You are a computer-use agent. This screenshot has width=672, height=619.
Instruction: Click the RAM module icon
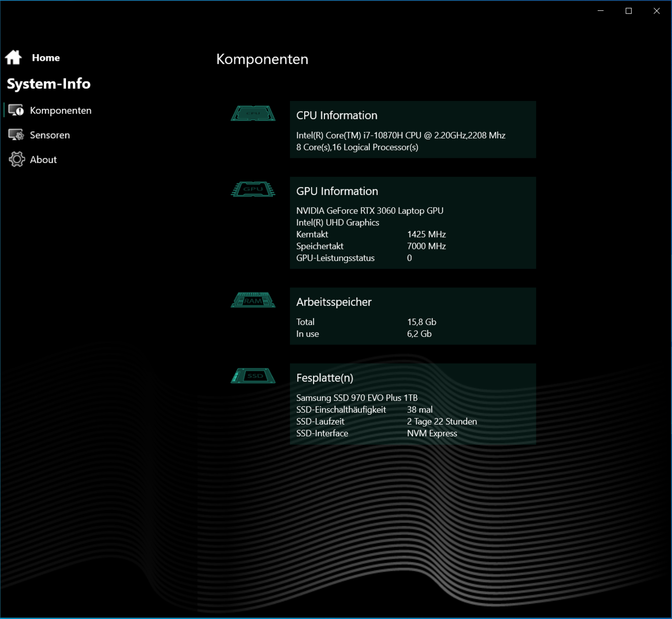click(x=253, y=300)
